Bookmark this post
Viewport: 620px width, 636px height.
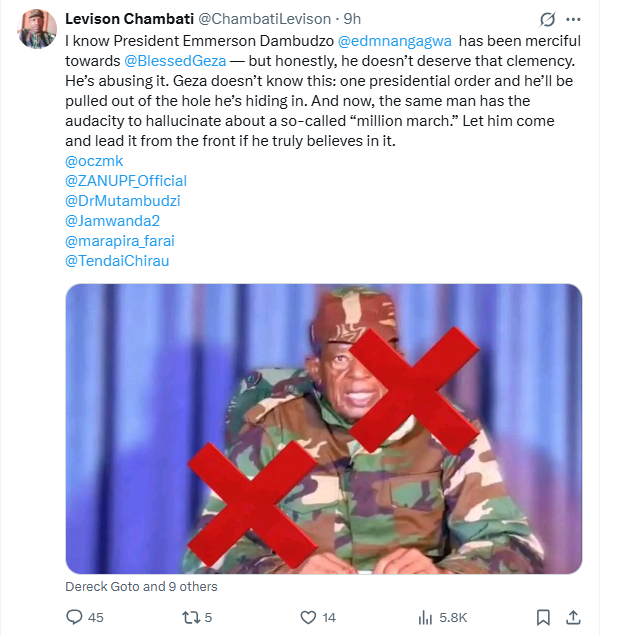click(x=543, y=617)
